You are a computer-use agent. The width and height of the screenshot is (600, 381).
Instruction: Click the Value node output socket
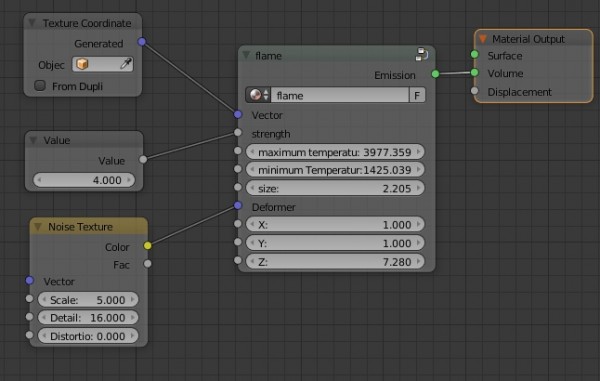point(143,159)
